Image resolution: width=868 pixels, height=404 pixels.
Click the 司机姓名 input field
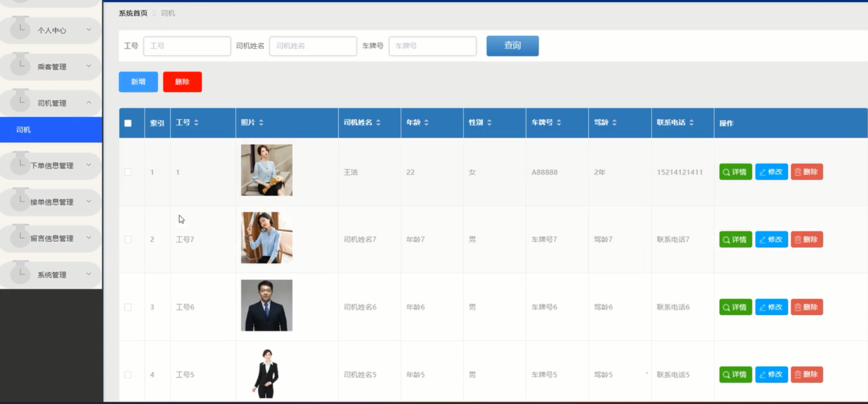[313, 46]
